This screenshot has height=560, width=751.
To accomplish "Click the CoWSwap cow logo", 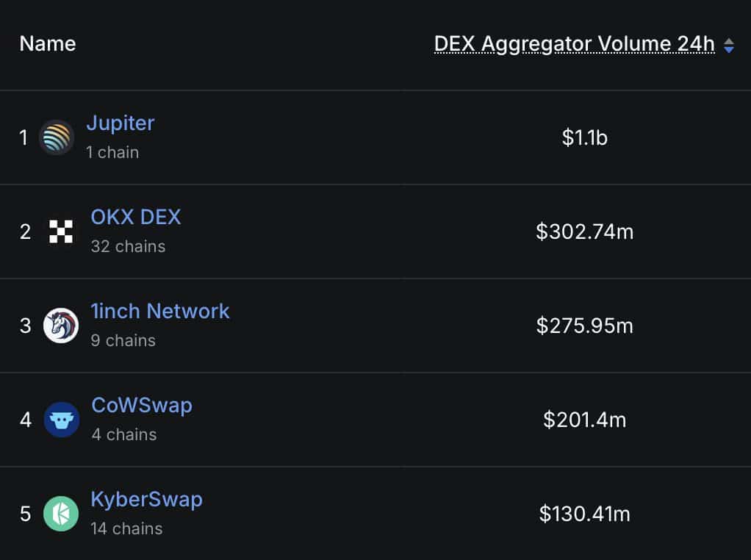I will pos(61,420).
